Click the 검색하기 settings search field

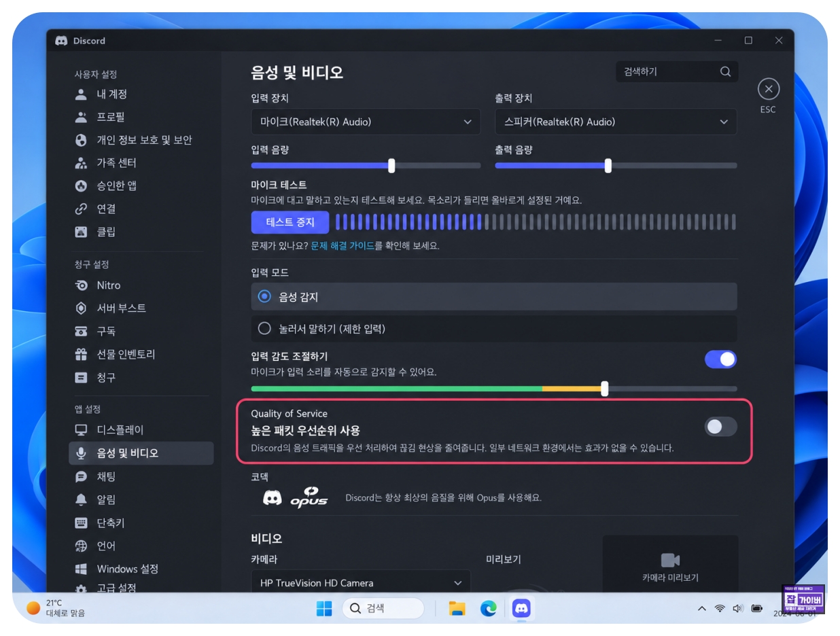(677, 71)
